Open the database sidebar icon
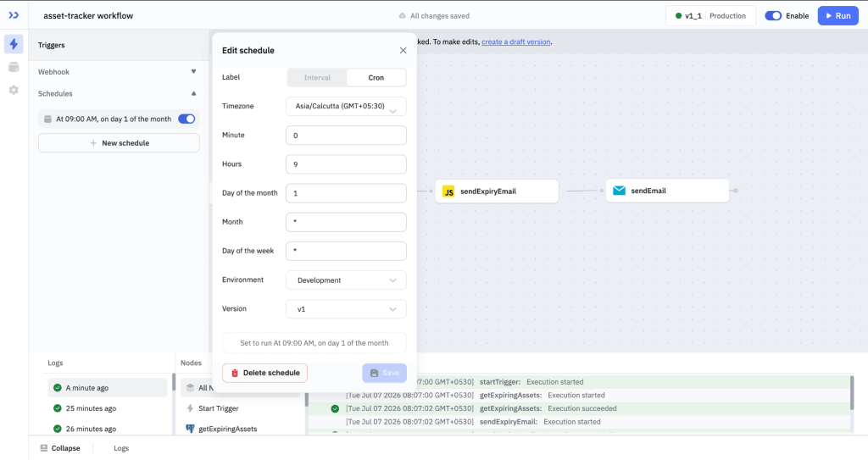This screenshot has height=460, width=868. [14, 67]
